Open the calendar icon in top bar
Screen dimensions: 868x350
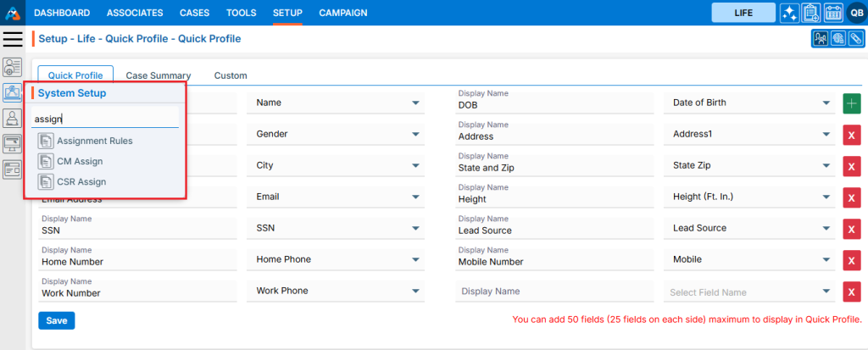point(832,13)
